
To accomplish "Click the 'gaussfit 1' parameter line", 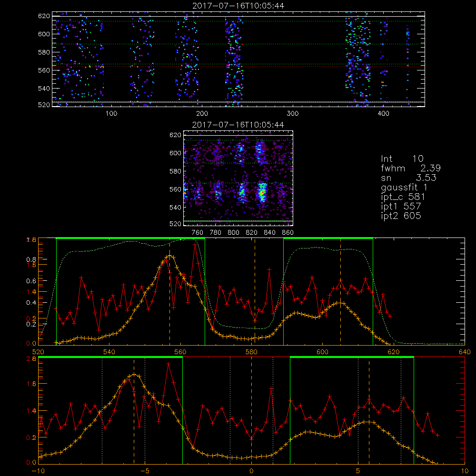I will (x=404, y=187).
